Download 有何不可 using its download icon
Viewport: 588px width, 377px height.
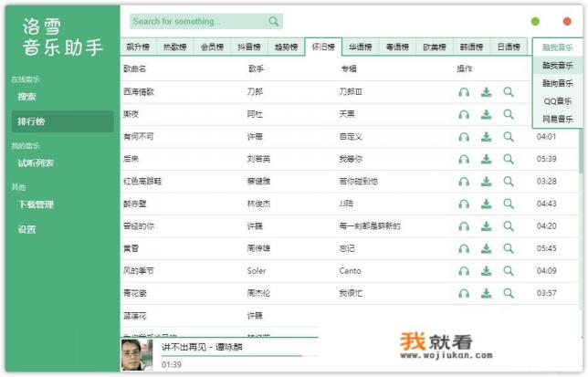pos(487,137)
